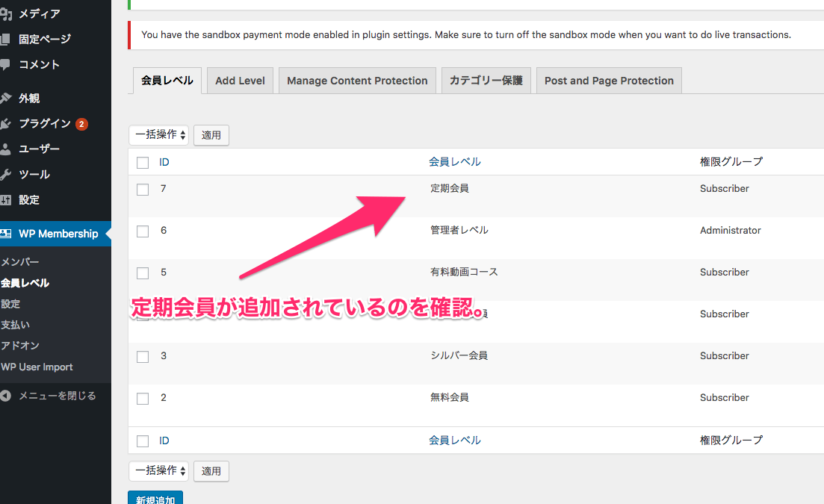Toggle the select-all checkbox in table header
824x504 pixels.
[143, 161]
